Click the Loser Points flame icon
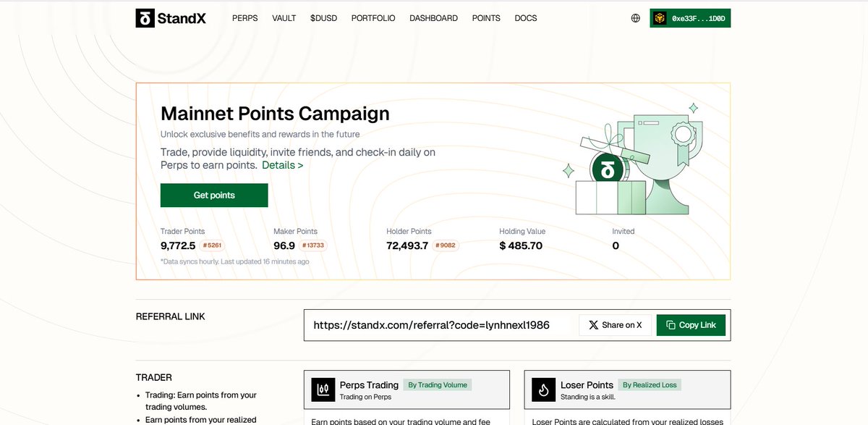This screenshot has width=868, height=425. 543,389
